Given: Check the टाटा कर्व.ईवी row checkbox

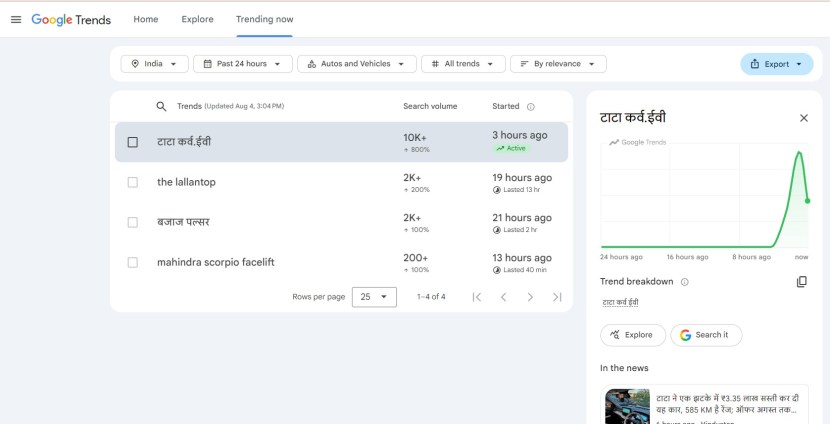Looking at the screenshot, I should pos(133,142).
